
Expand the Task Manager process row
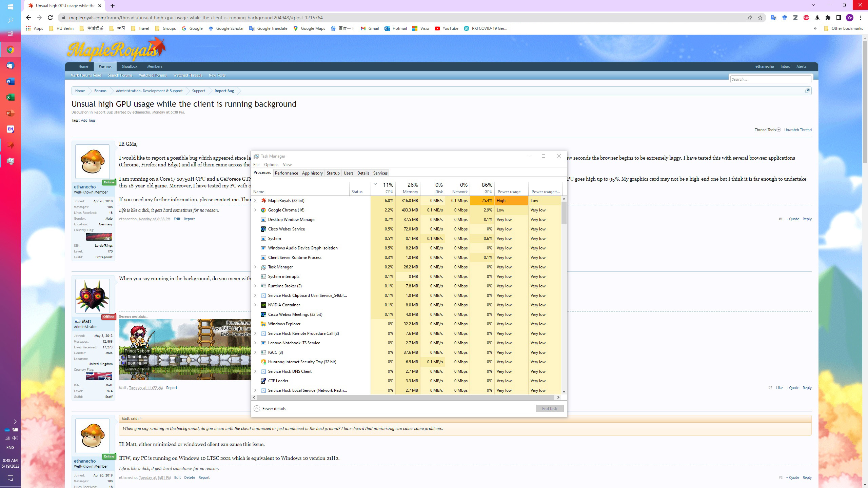[x=255, y=267]
